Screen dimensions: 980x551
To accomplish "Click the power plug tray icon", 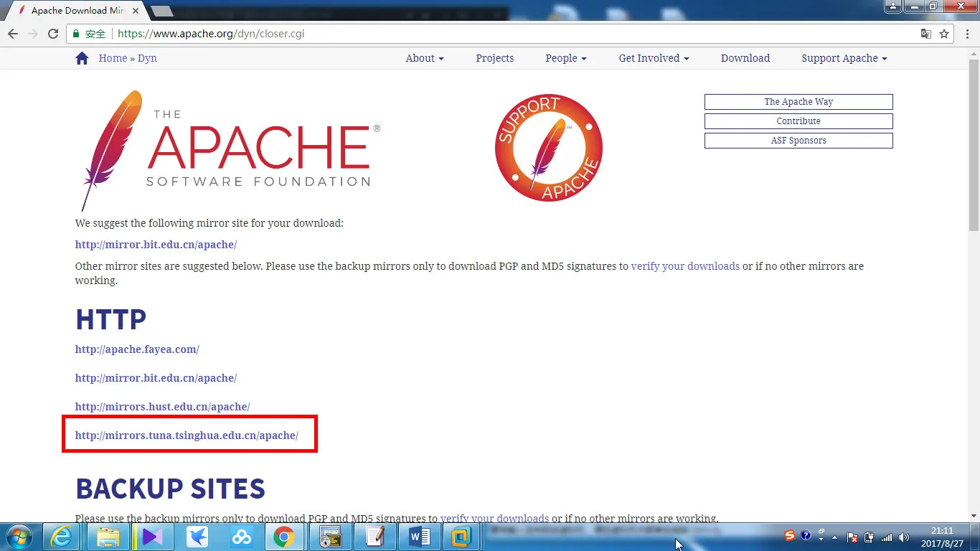I will (870, 537).
